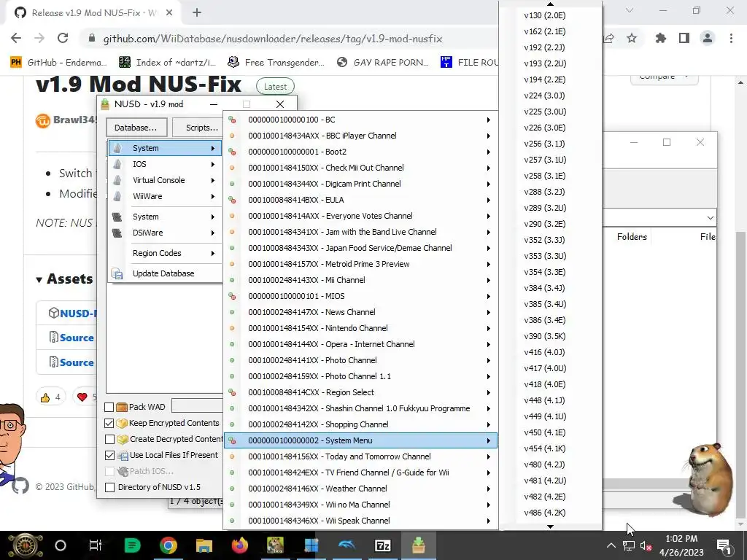747x560 pixels.
Task: Click the NUSD taskbar icon
Action: coord(418,545)
